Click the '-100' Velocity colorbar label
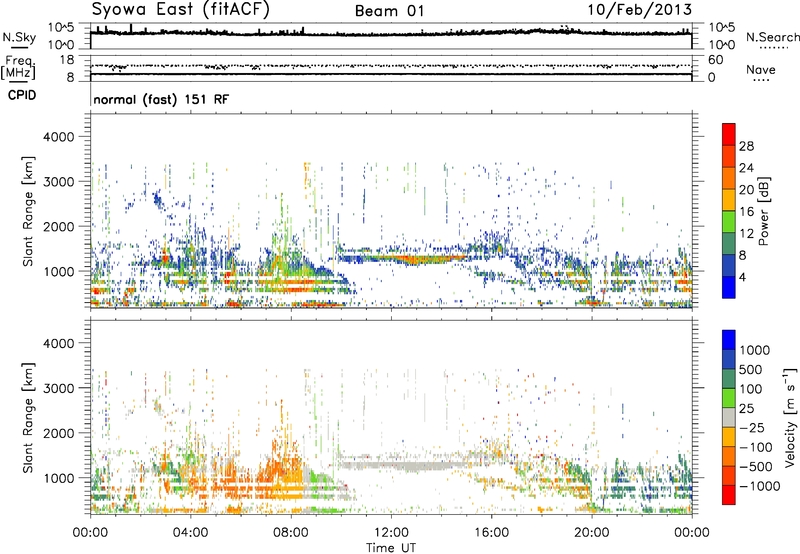 click(756, 447)
